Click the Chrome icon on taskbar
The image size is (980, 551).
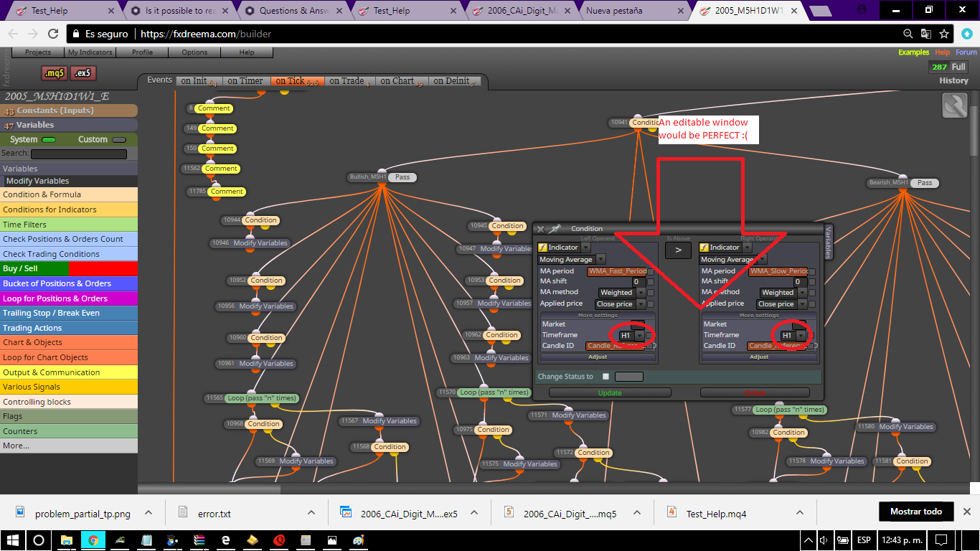pos(93,540)
